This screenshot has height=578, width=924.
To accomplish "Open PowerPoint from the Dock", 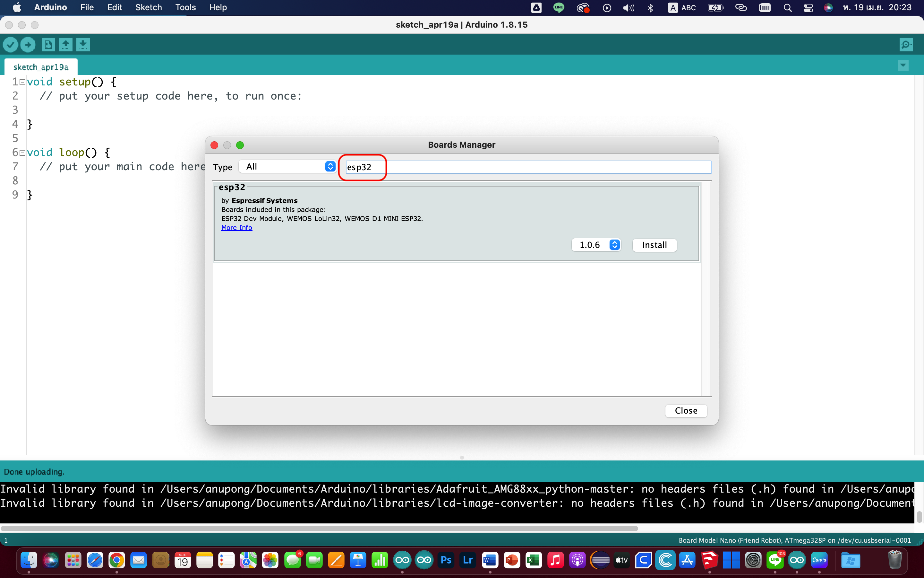I will pos(512,560).
